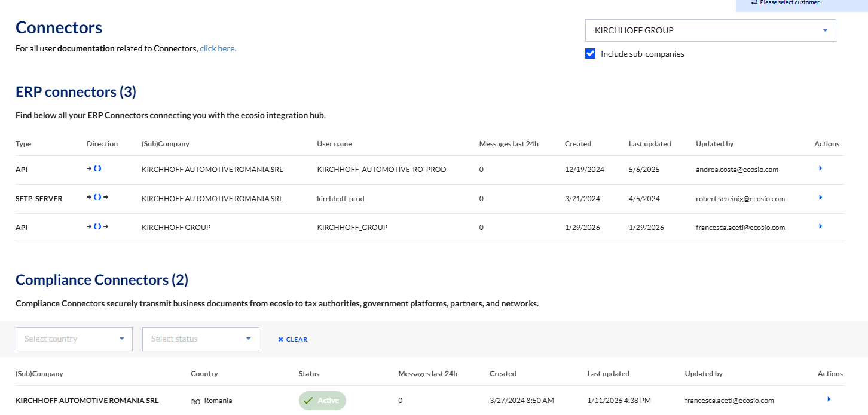This screenshot has width=868, height=415.
Task: Open the 'click here' documentation link
Action: click(218, 48)
